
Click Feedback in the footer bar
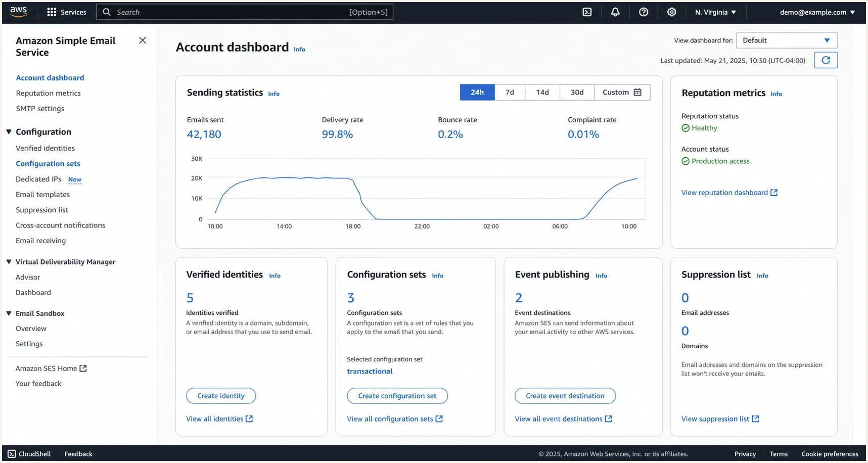78,454
